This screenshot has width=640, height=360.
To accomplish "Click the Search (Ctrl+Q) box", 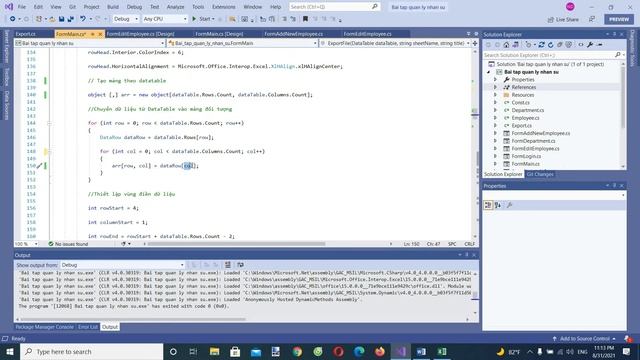I will tap(334, 7).
